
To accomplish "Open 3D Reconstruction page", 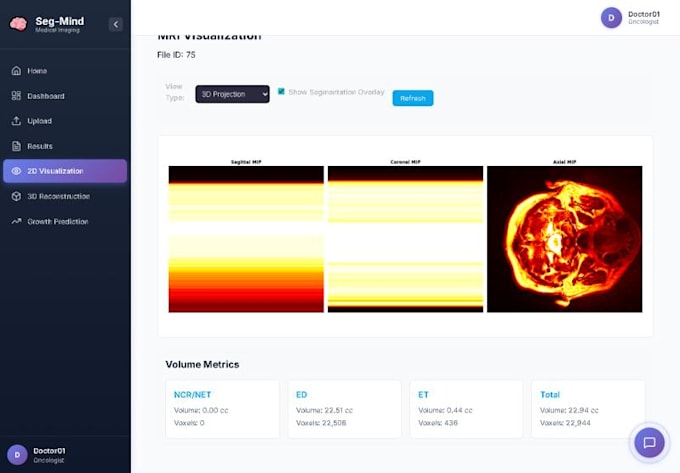I will (65, 196).
